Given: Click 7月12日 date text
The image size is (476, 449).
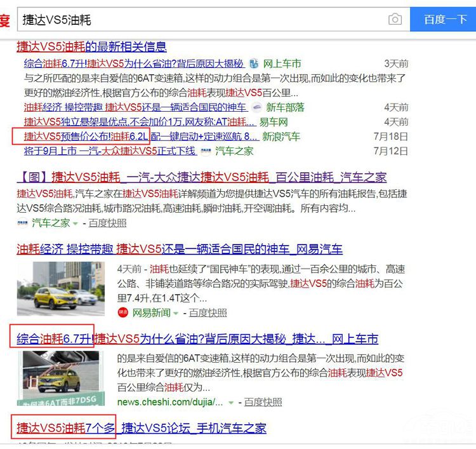Looking at the screenshot, I should (391, 151).
